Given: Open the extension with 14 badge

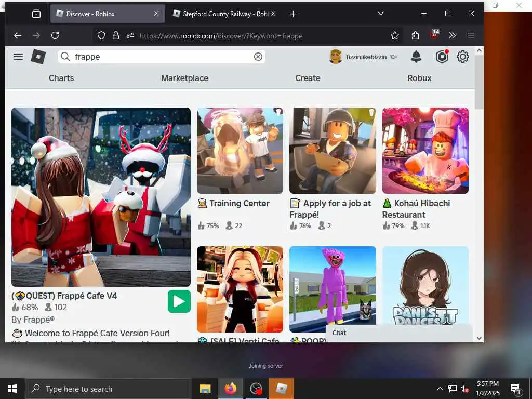Looking at the screenshot, I should pos(435,34).
